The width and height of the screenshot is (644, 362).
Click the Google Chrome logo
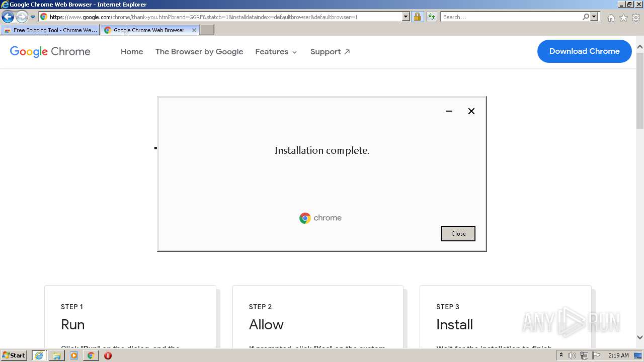(50, 51)
